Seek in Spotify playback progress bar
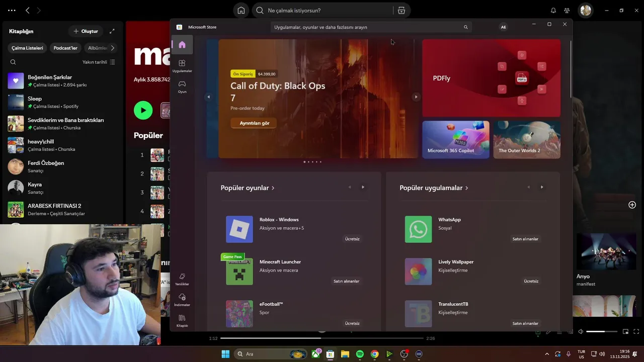644x362 pixels. [x=322, y=338]
